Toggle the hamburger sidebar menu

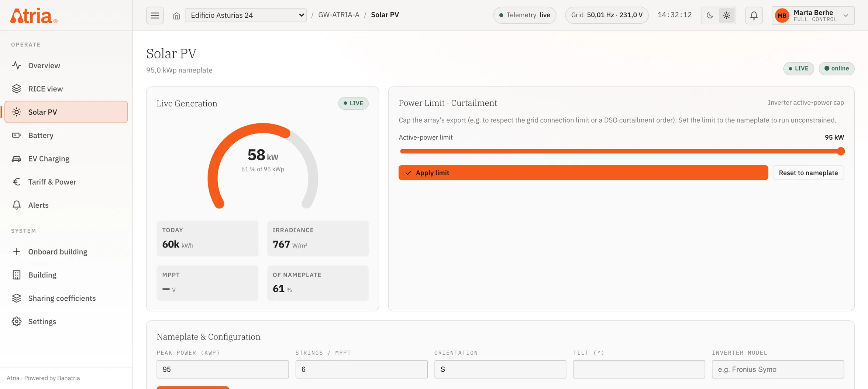(x=155, y=15)
